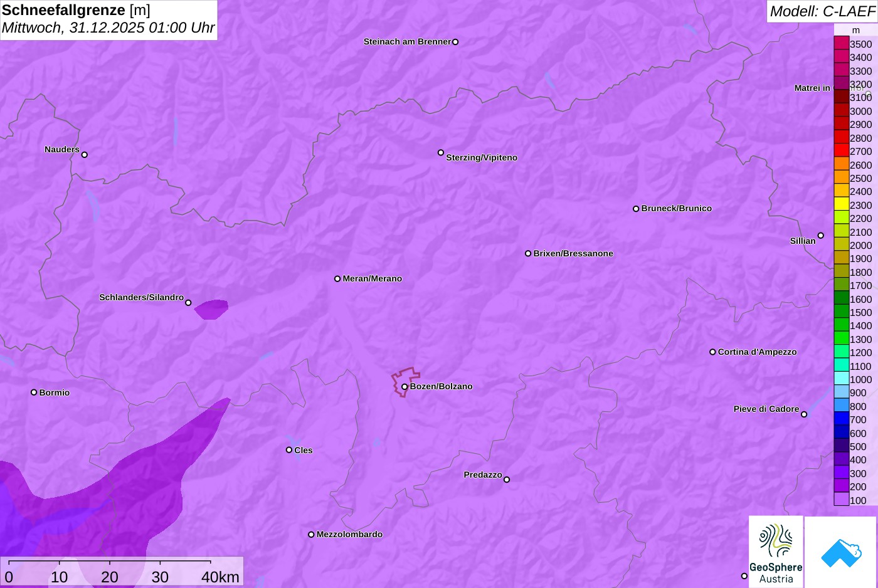Image resolution: width=878 pixels, height=588 pixels.
Task: Click the 'Cortina d'Ampezzo' label text
Action: coord(758,352)
